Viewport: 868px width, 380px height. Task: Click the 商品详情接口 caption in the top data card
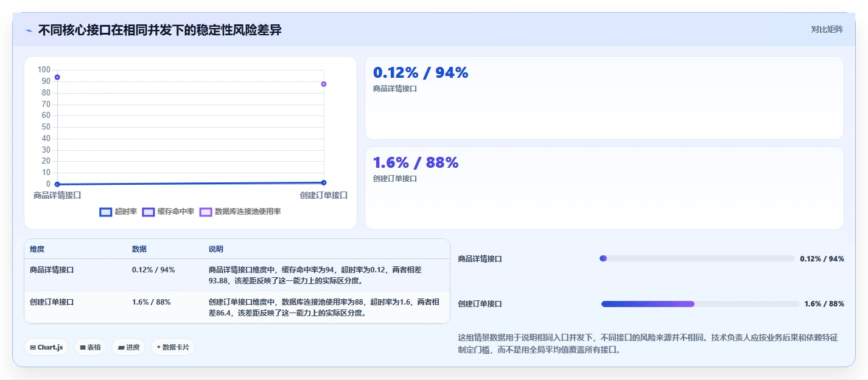(x=395, y=89)
